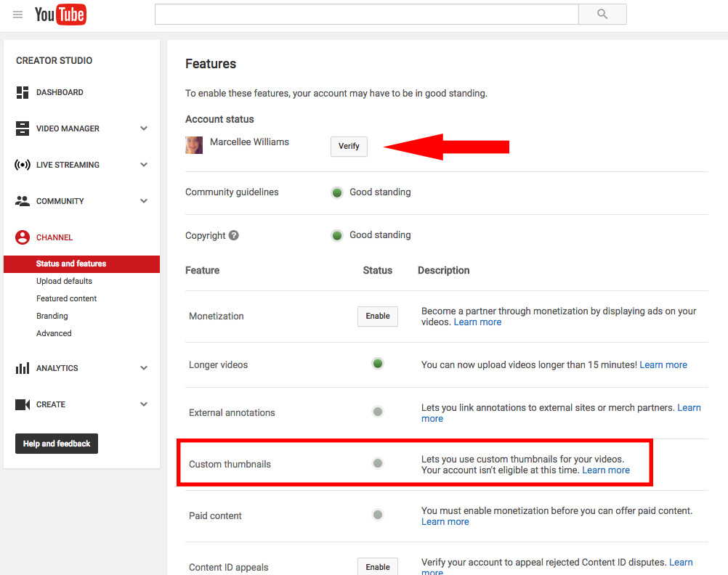Click the Help and feedback button
The height and width of the screenshot is (575, 728).
tap(57, 444)
